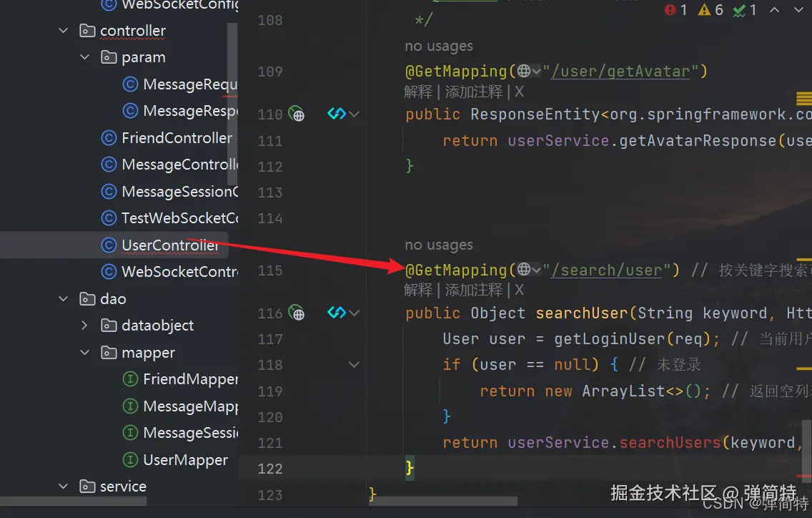This screenshot has width=812, height=518.
Task: Click web endpoint gutter icon on line 116
Action: 296,313
